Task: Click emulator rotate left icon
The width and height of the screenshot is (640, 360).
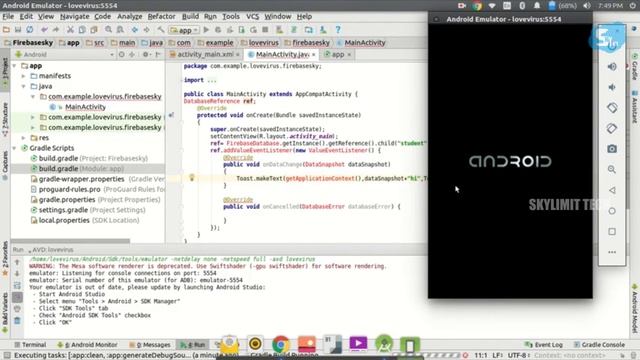Action: click(612, 108)
